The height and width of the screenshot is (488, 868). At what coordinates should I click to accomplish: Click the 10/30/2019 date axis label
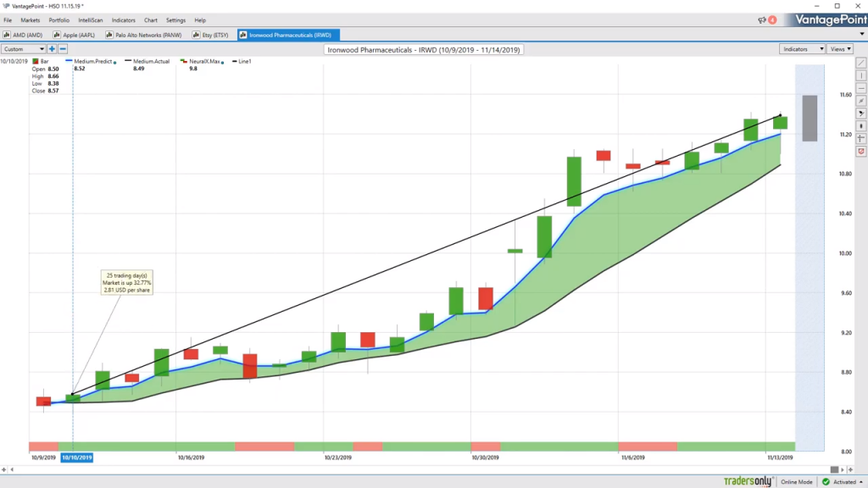click(485, 457)
